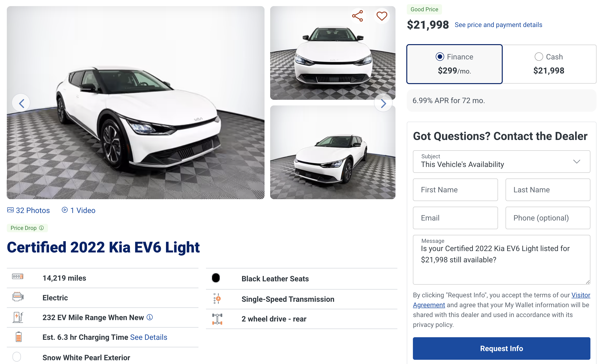Image resolution: width=601 pixels, height=364 pixels.
Task: Click the Email input field
Action: pyautogui.click(x=455, y=218)
